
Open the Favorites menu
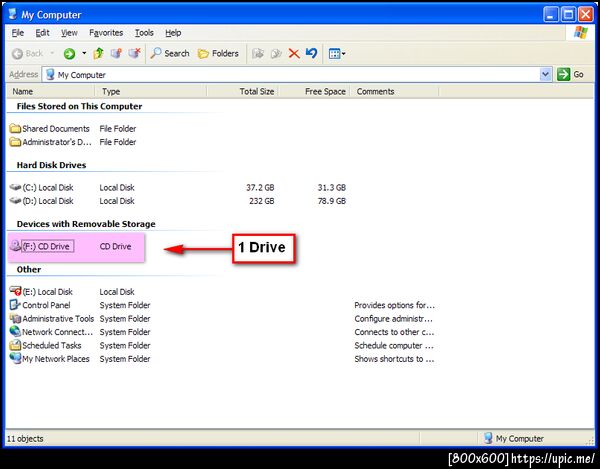(106, 33)
